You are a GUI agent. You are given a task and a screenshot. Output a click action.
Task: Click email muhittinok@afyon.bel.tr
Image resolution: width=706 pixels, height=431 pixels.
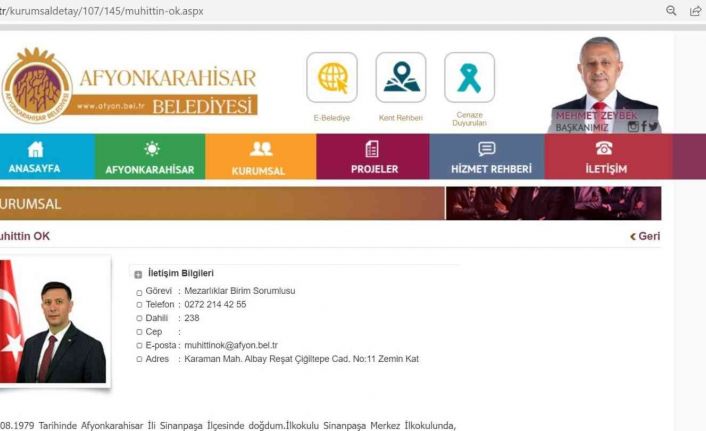231,345
